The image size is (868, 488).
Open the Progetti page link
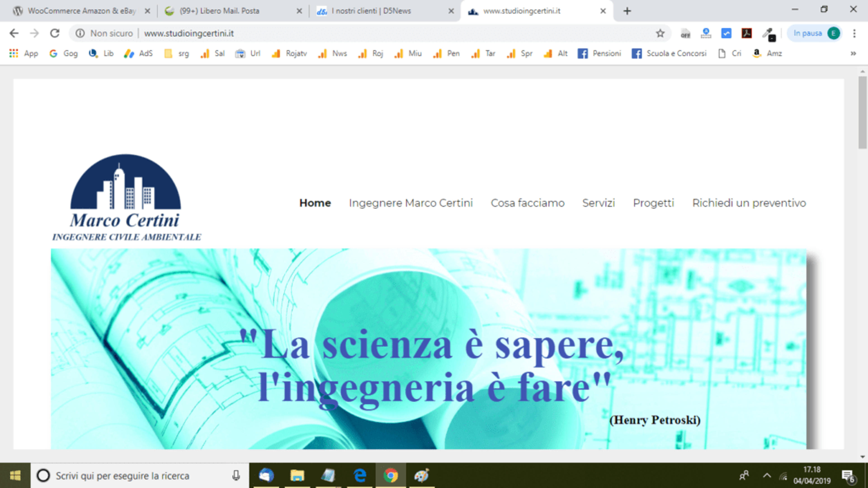point(653,203)
